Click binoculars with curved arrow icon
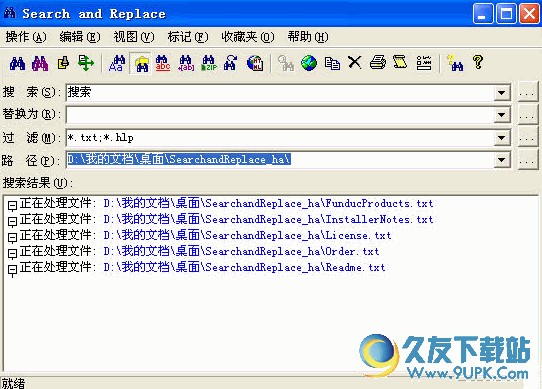542x389 pixels. pos(231,63)
